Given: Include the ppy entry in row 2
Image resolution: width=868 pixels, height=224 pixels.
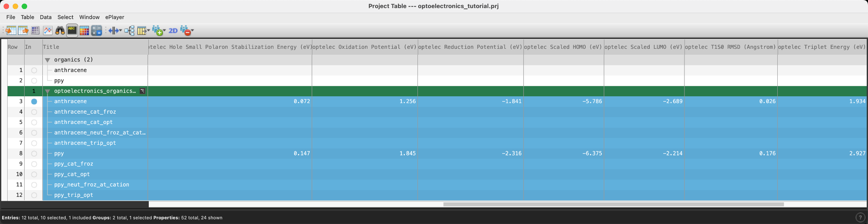Looking at the screenshot, I should click(x=34, y=81).
